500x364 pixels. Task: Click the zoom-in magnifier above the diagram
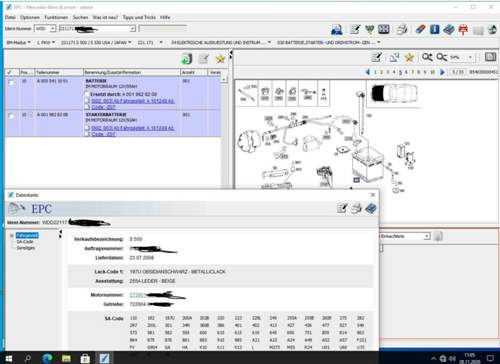click(427, 57)
